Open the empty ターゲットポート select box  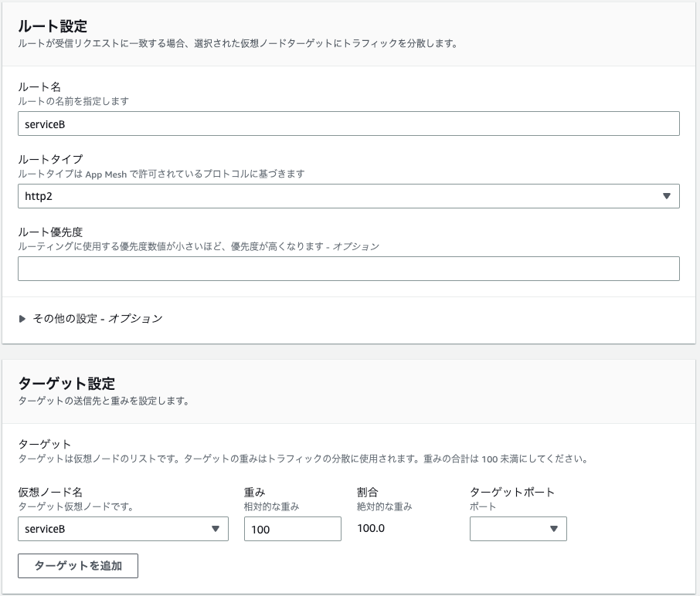point(518,529)
